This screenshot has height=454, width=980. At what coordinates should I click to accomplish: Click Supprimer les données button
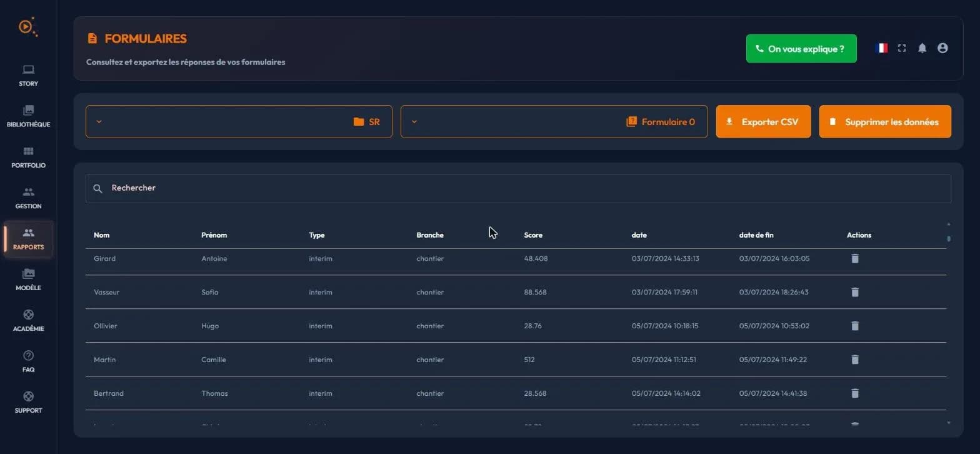885,121
